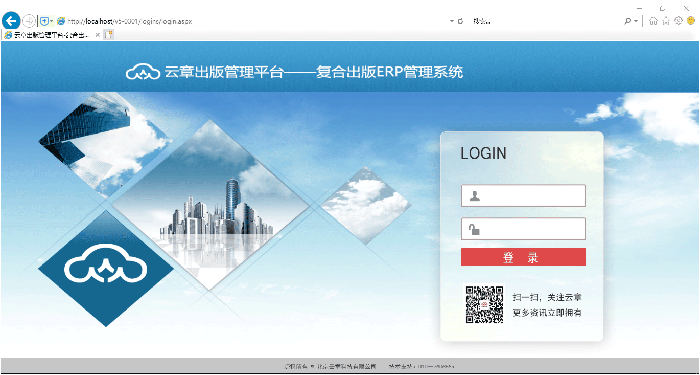Click the QR code image
The image size is (700, 375).
click(484, 304)
